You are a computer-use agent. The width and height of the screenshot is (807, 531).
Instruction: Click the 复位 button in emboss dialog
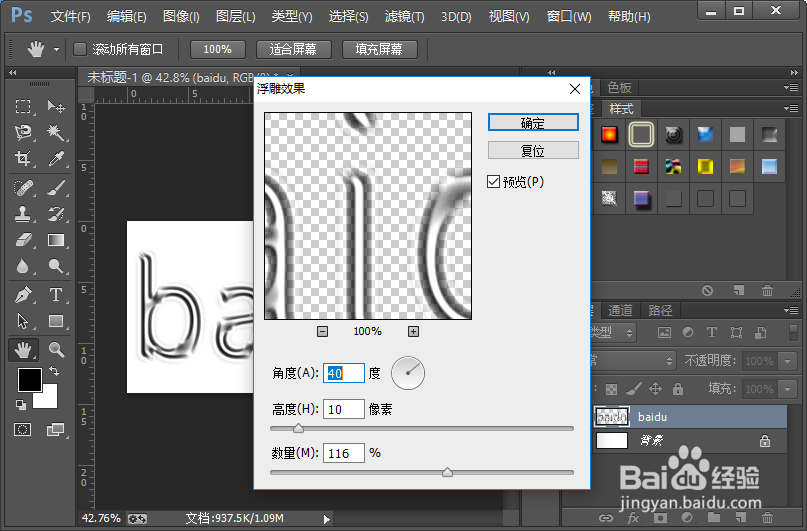click(533, 150)
